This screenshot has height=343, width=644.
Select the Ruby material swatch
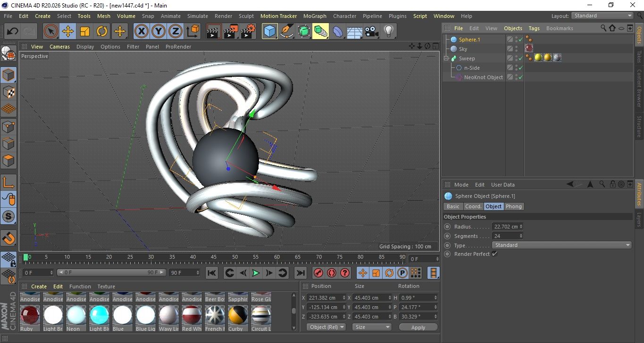pos(30,314)
